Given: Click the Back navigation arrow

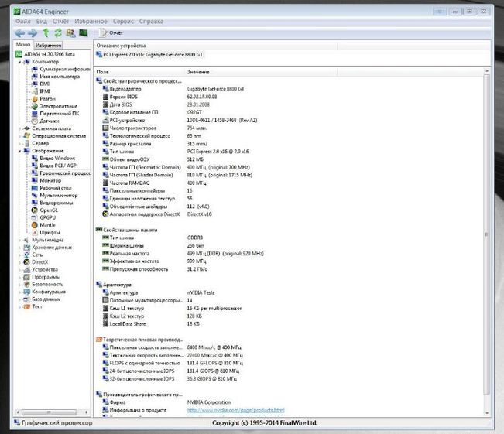Looking at the screenshot, I should tap(20, 32).
